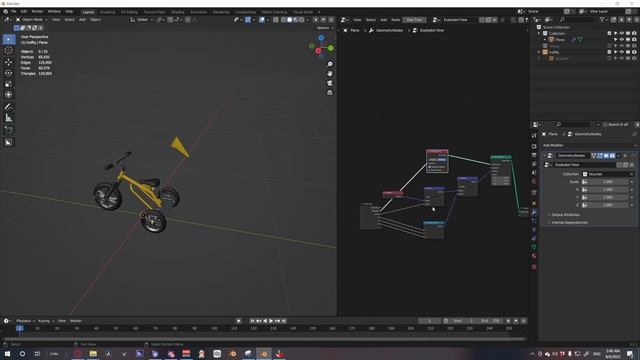Pick the Rotate tool in viewport toolbar
640x360 pixels.
[9, 73]
